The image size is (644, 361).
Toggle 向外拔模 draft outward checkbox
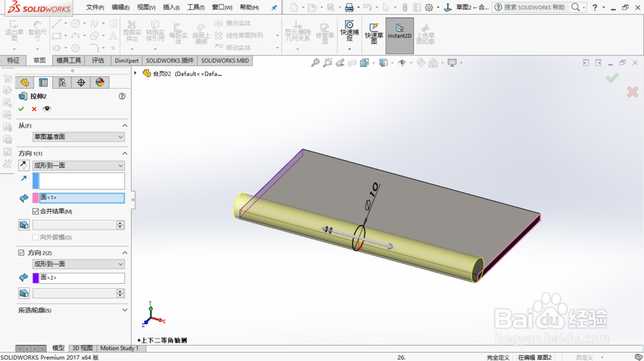point(35,237)
